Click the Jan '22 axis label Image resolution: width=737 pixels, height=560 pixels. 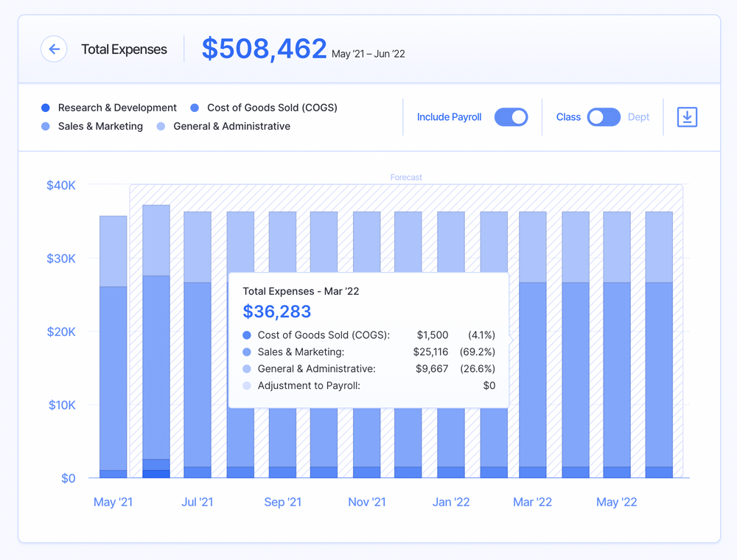451,503
